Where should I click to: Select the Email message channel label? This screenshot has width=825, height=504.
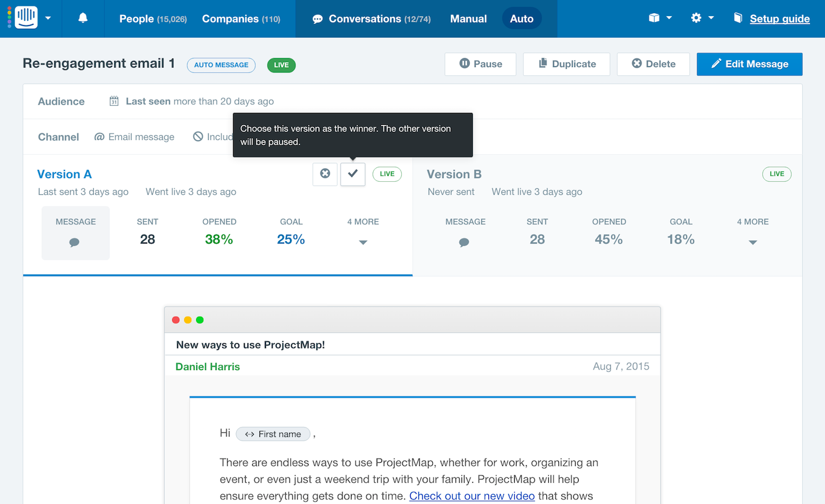[141, 137]
